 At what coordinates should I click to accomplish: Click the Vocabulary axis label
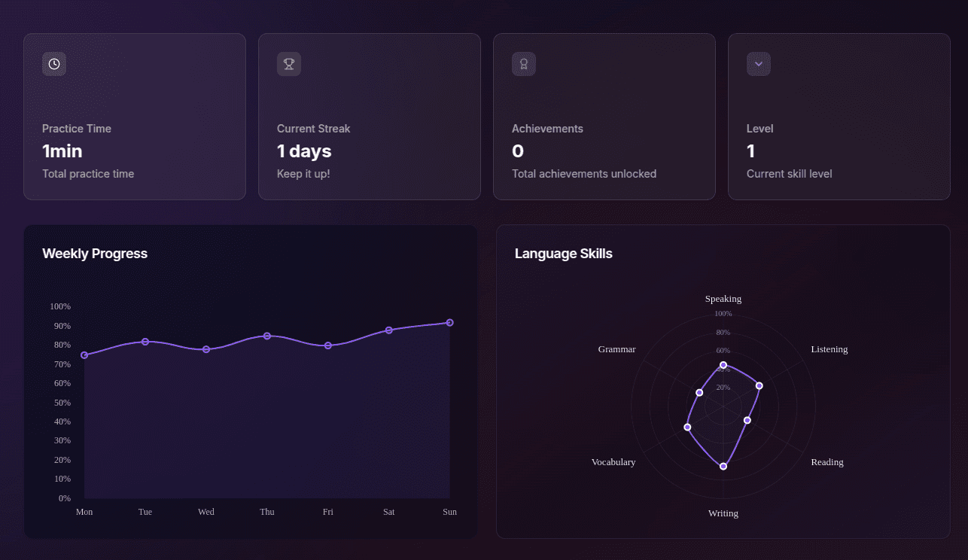pyautogui.click(x=613, y=461)
